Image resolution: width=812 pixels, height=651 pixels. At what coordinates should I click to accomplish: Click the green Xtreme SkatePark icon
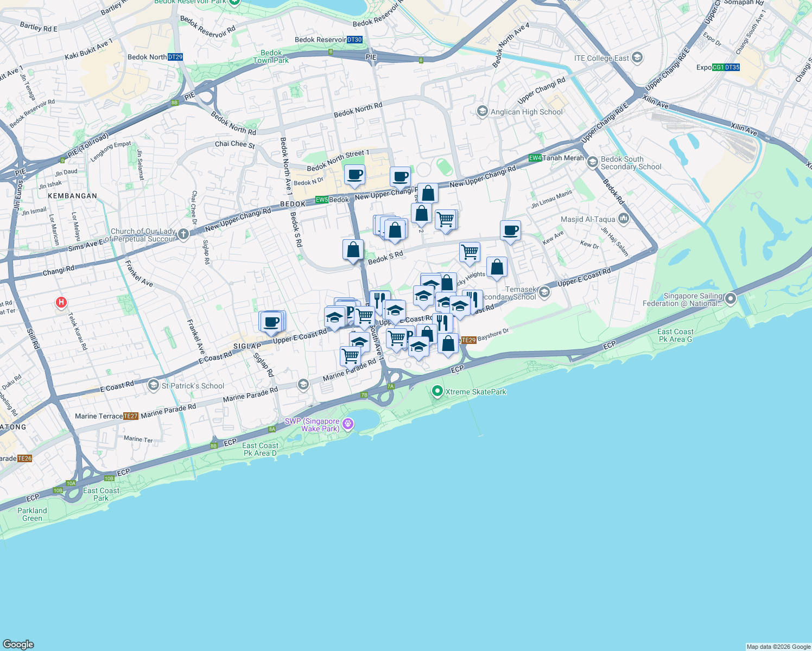click(x=437, y=391)
